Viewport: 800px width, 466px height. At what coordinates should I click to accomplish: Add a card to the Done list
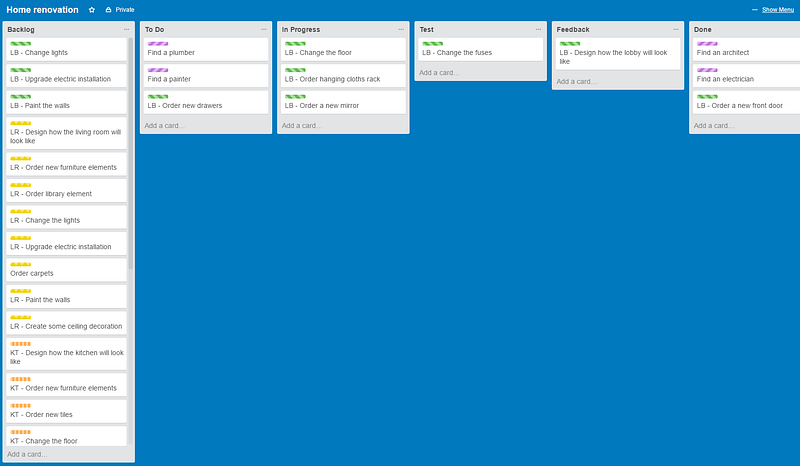pyautogui.click(x=713, y=126)
